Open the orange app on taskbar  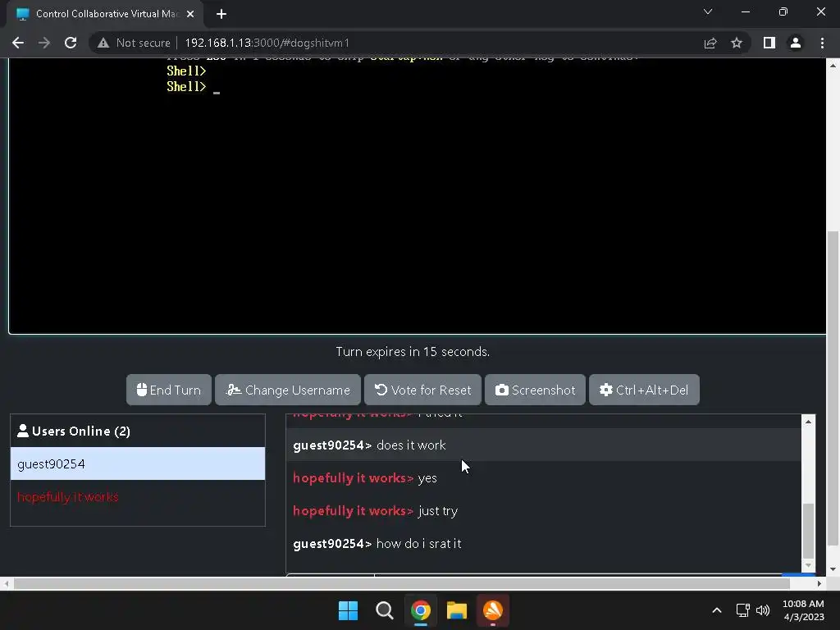493,610
